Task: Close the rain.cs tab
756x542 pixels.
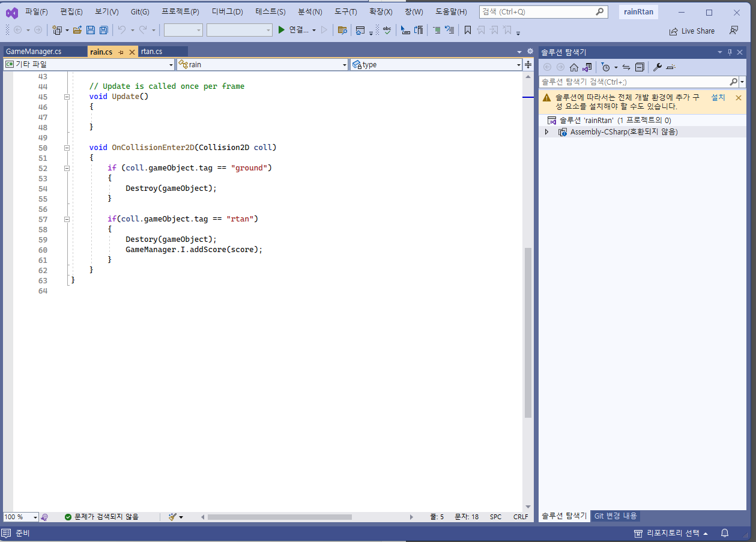Action: tap(132, 52)
